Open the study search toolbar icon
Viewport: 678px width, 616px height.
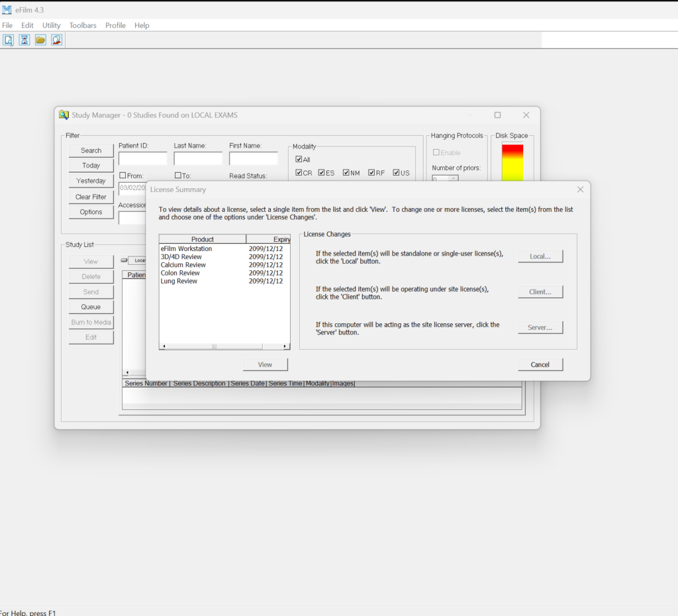point(8,40)
